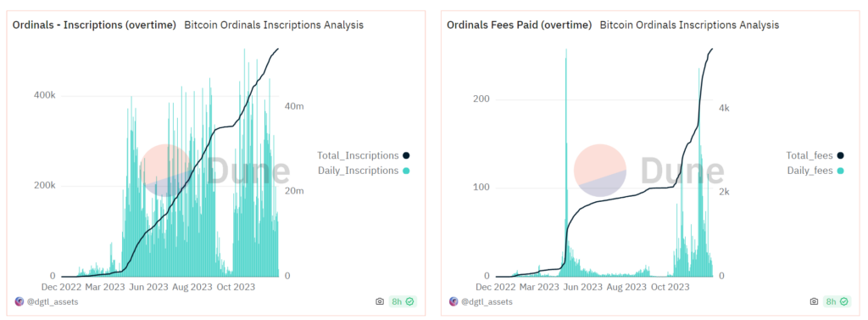Click the teal Daily_fees legend color dot

(840, 171)
